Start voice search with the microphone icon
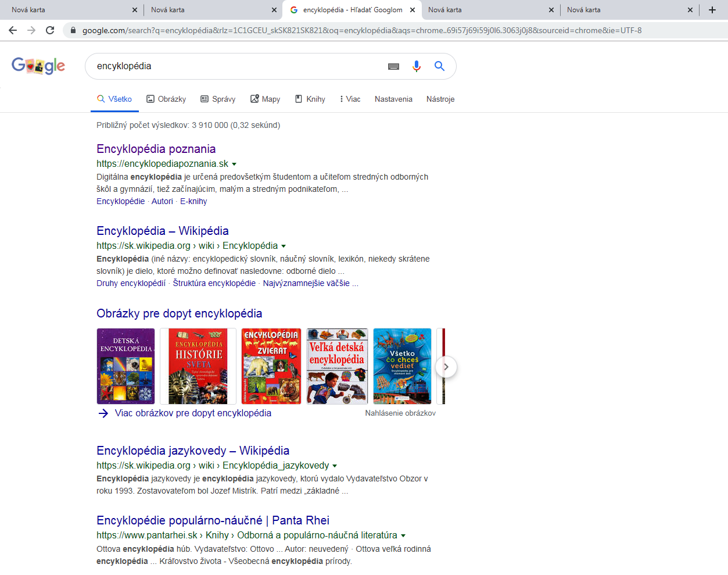The width and height of the screenshot is (728, 575). coord(416,66)
